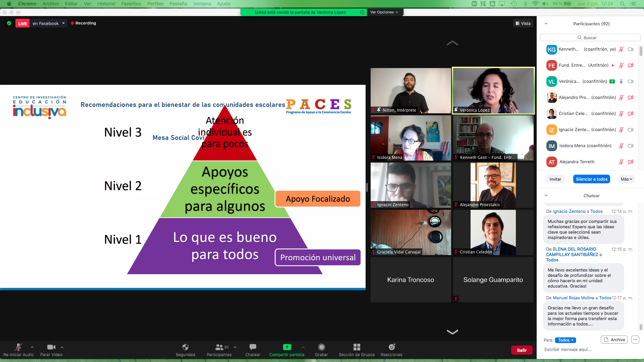This screenshot has height=362, width=644.
Task: Open the Más dropdown in participants
Action: 626,179
